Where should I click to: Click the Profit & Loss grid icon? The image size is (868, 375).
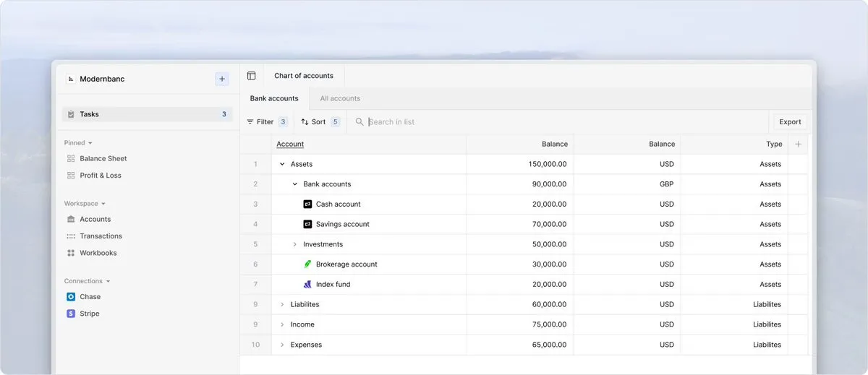click(71, 176)
